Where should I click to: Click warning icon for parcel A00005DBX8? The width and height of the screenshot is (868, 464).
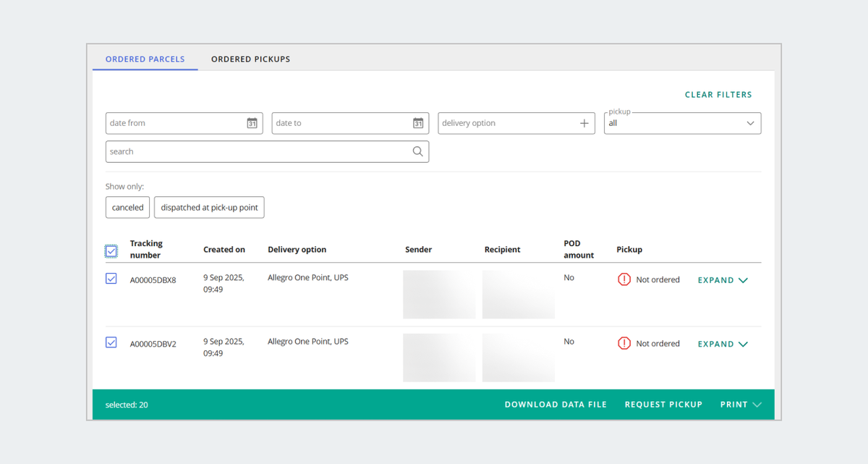624,279
